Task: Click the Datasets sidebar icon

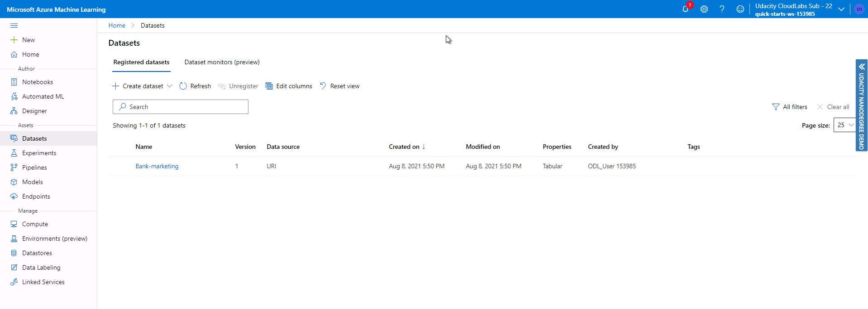Action: pos(14,138)
